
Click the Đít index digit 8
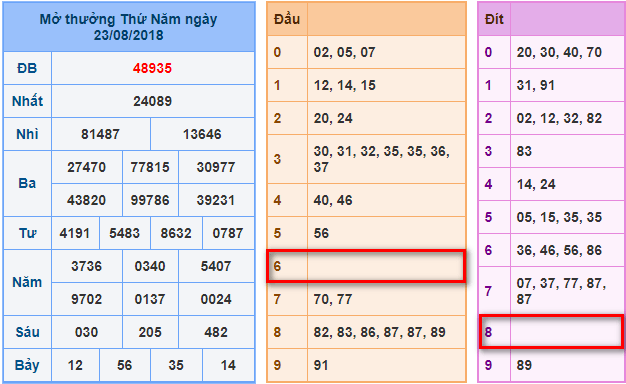[488, 332]
